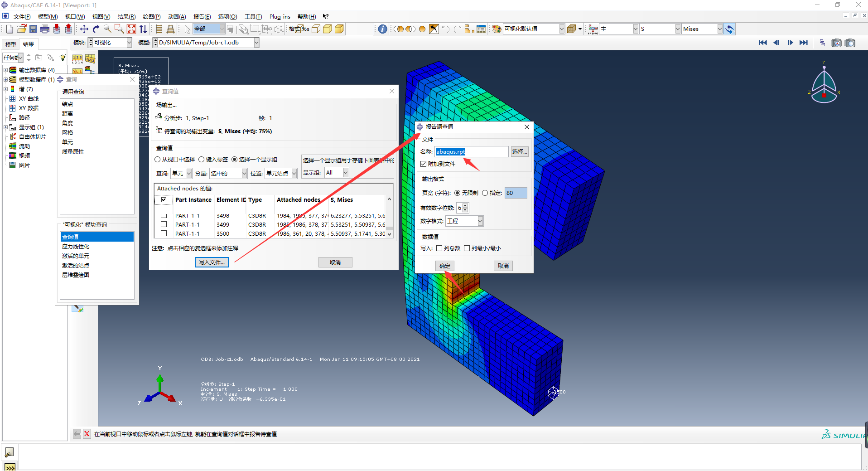This screenshot has width=868, height=471.
Task: Toggle the table header select-all checkbox
Action: (x=164, y=199)
